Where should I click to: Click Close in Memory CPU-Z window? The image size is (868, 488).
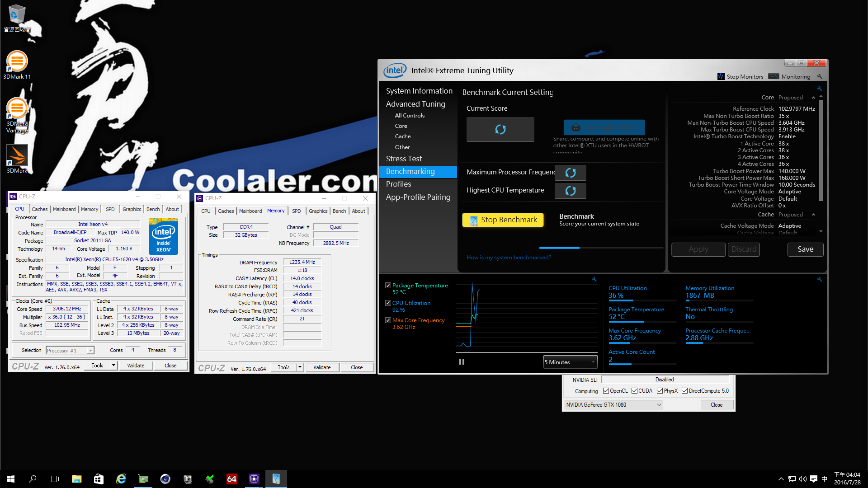click(x=357, y=367)
